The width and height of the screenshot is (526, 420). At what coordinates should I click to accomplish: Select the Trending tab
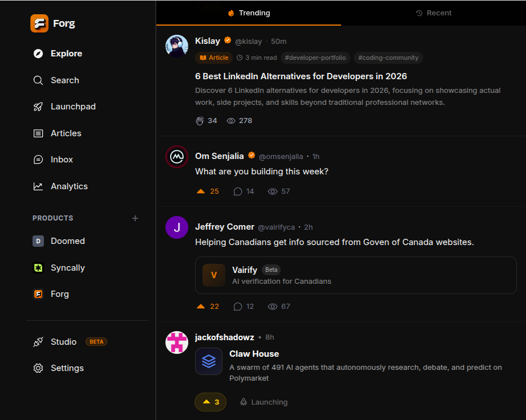click(x=248, y=13)
